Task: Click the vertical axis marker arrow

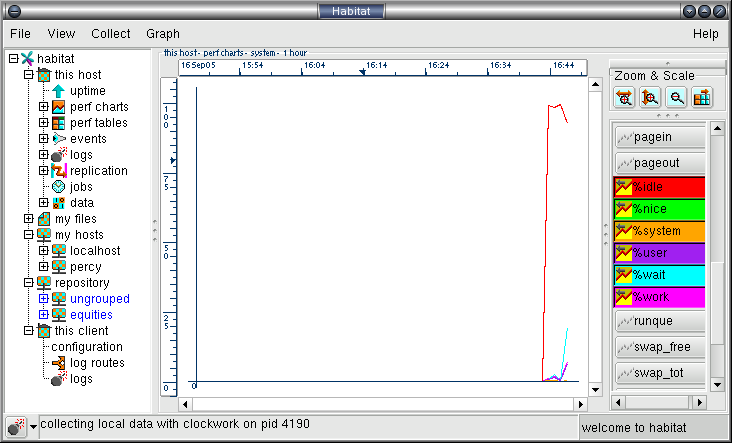Action: (x=173, y=161)
